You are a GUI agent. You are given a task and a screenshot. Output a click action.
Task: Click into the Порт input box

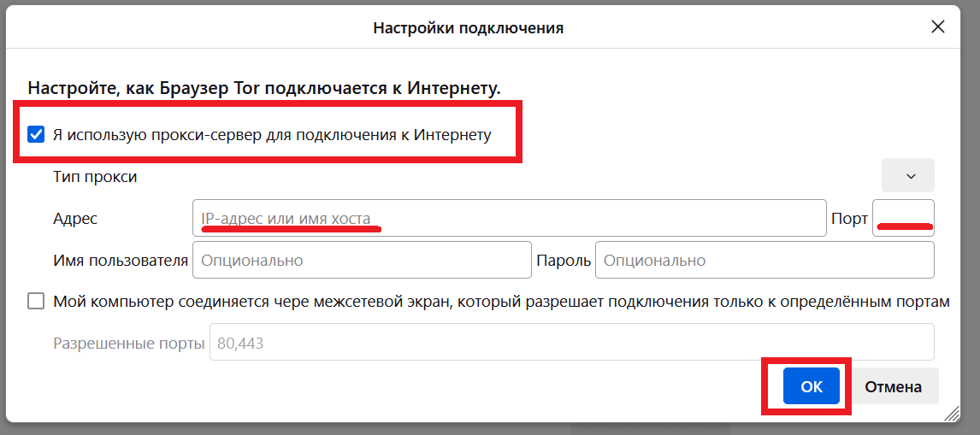(x=903, y=218)
